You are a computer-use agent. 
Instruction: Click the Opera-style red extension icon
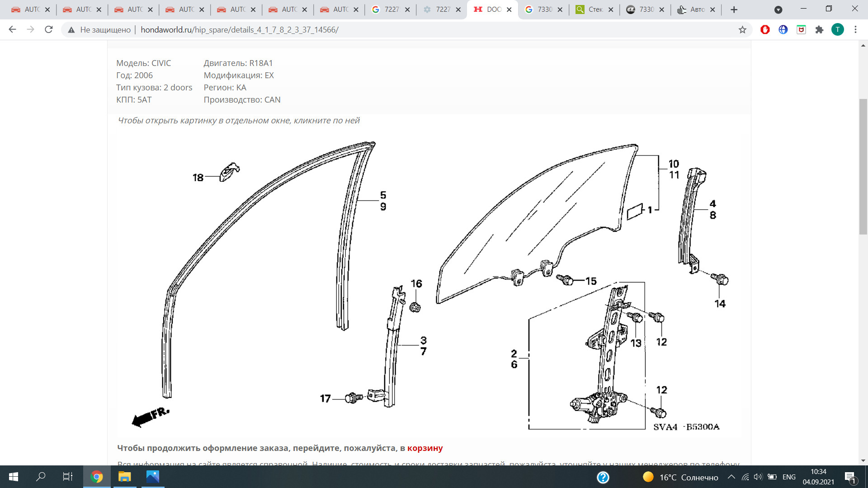click(x=765, y=30)
